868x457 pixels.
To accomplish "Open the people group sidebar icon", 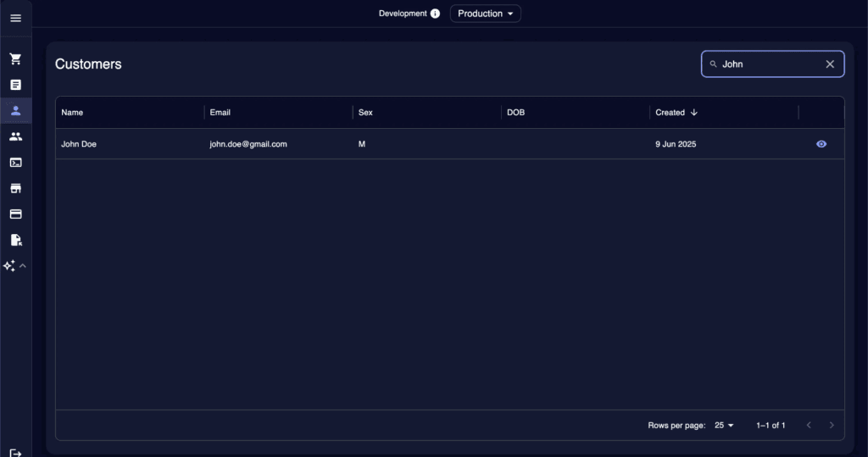I will click(x=15, y=137).
